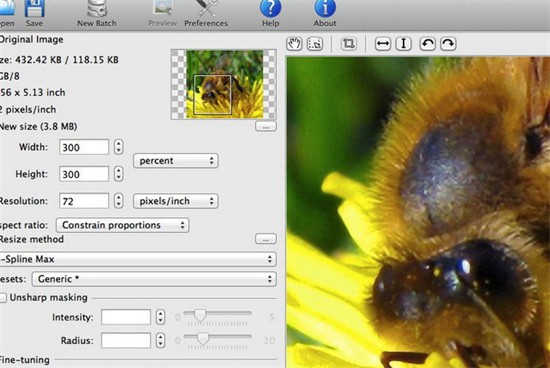Viewport: 550px width, 368px height.
Task: Click the bee navigator thumbnail
Action: (224, 84)
